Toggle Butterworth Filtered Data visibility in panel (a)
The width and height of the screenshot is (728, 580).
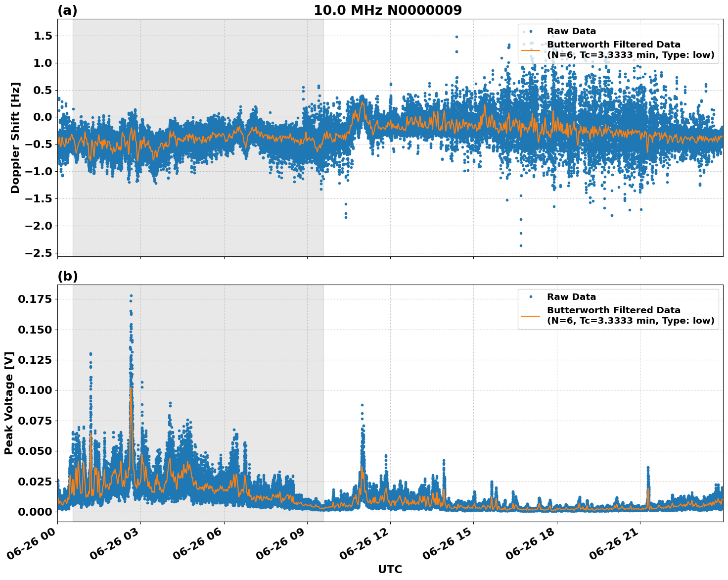[x=613, y=45]
